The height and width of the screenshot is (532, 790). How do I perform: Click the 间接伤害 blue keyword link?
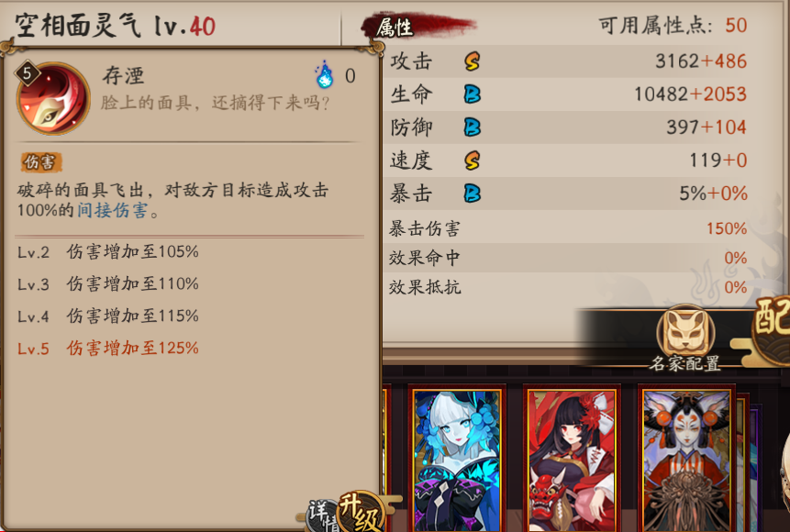tap(112, 210)
